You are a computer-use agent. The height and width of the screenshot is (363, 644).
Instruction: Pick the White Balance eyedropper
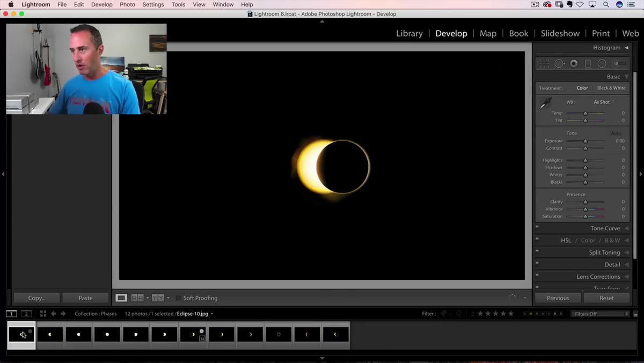pos(546,103)
